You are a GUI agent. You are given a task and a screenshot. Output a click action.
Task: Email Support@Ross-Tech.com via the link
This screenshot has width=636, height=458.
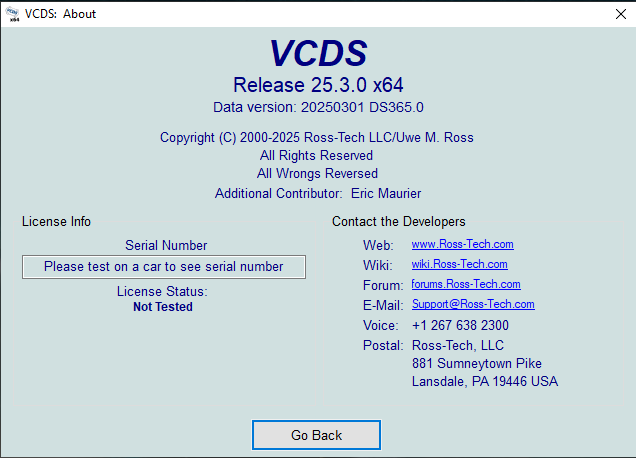[473, 304]
